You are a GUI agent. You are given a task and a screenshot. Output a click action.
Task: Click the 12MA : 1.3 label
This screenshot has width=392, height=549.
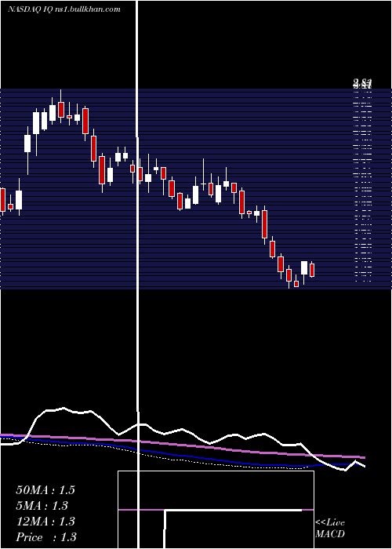[45, 522]
